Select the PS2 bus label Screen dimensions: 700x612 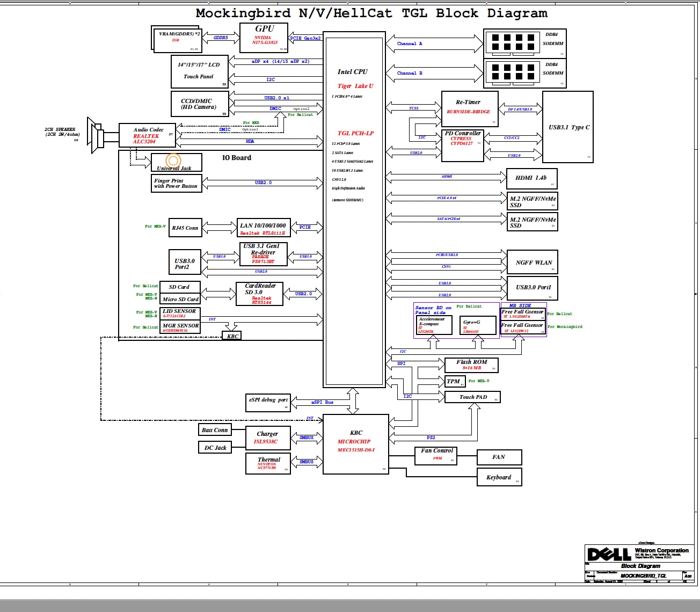click(431, 438)
